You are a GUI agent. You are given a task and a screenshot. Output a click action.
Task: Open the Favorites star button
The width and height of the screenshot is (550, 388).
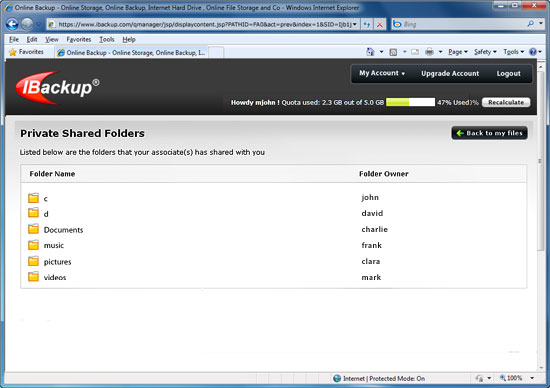point(26,52)
